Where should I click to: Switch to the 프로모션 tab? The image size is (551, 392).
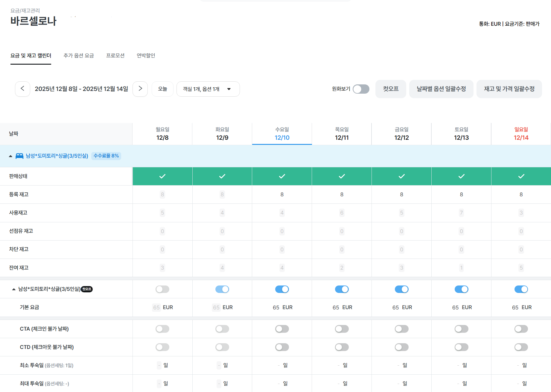[115, 56]
